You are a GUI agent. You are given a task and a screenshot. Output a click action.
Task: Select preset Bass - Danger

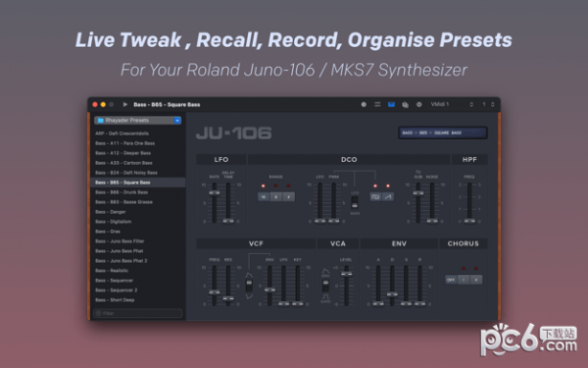point(137,212)
